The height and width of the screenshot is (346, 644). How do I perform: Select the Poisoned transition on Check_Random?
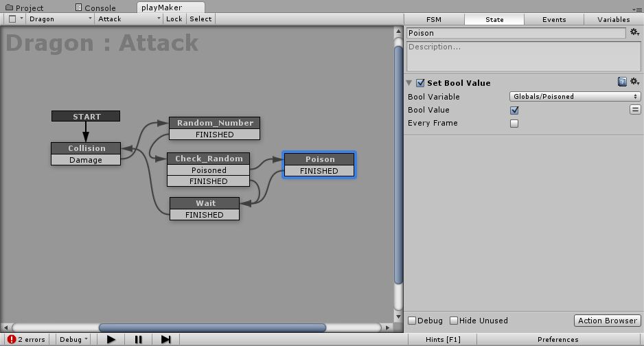(x=208, y=170)
